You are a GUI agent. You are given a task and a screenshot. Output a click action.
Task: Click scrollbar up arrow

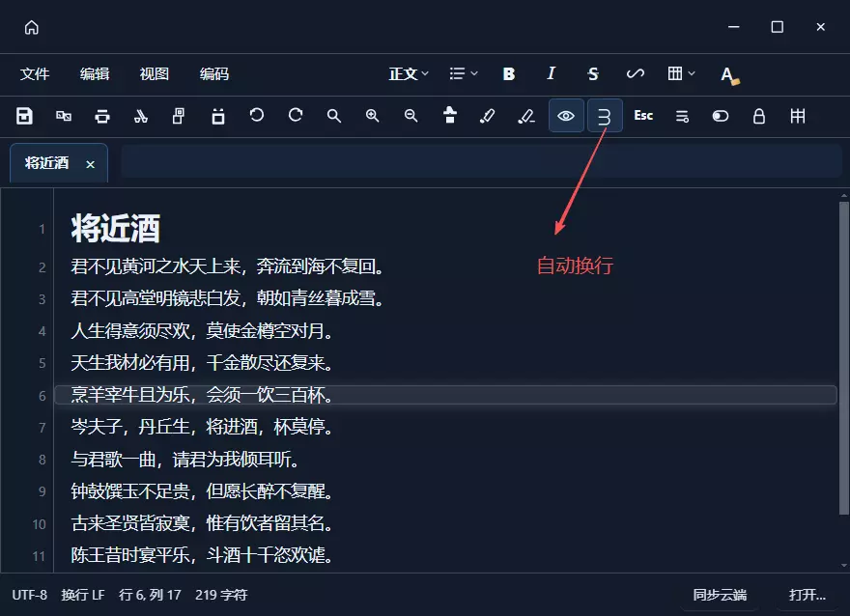pos(844,195)
